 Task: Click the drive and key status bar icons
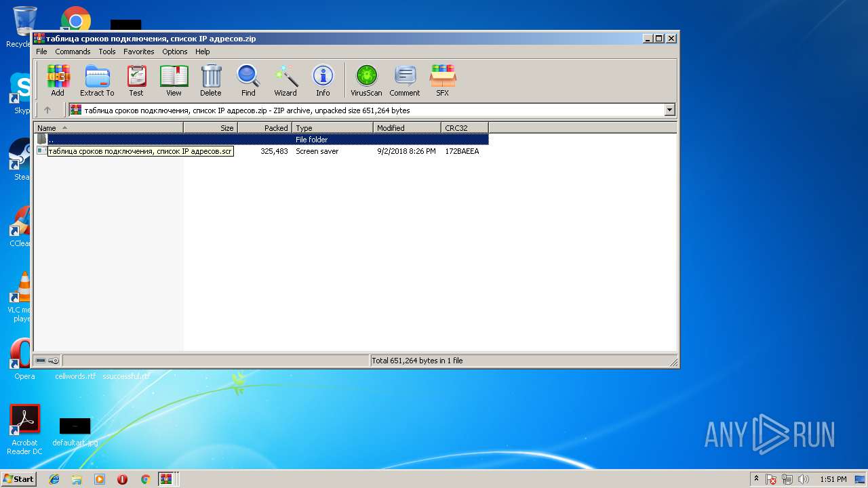(x=47, y=361)
